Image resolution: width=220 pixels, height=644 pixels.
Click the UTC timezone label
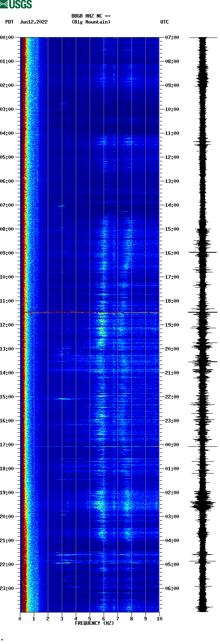point(165,22)
